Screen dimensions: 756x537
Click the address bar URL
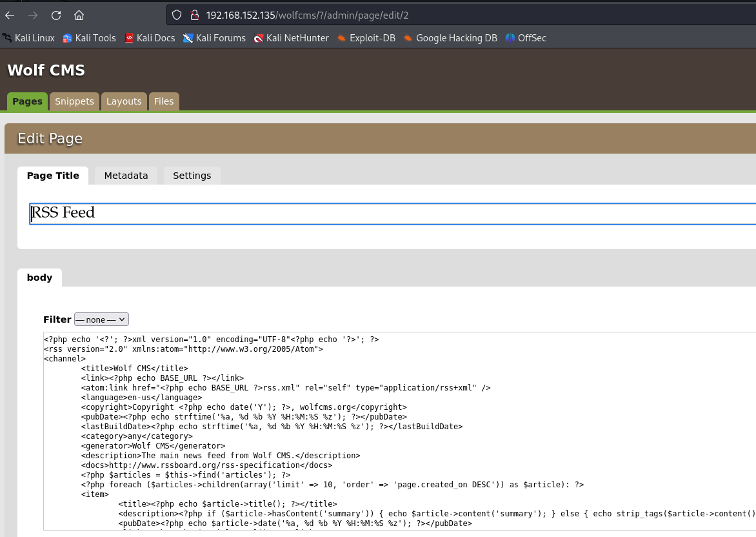click(307, 15)
